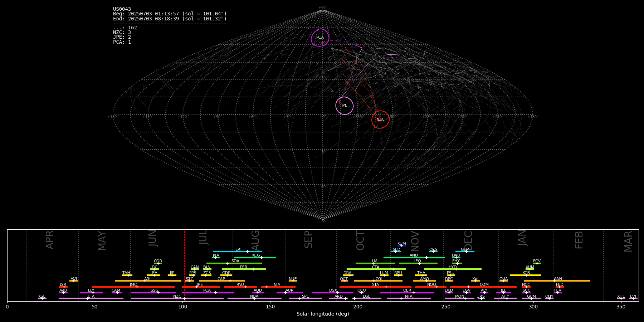Click the ARI shower bar in timeline
644x322 pixels.
pos(148,281)
